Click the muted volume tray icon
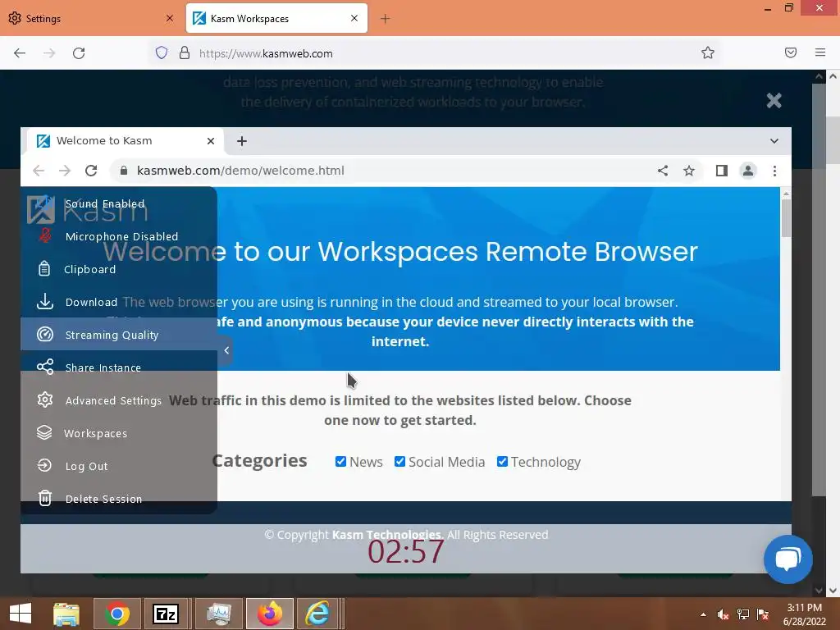840x630 pixels. click(x=723, y=614)
